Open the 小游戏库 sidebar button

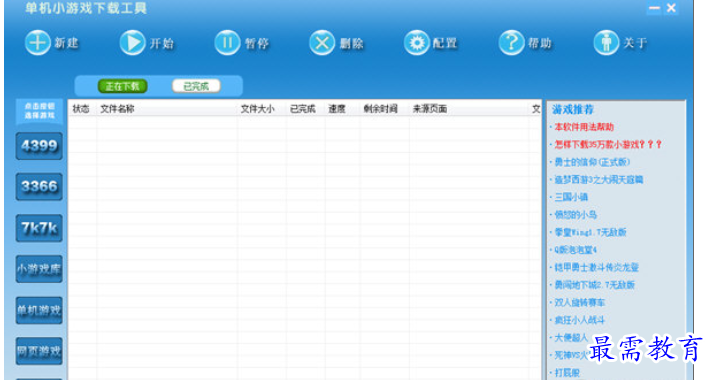(39, 269)
